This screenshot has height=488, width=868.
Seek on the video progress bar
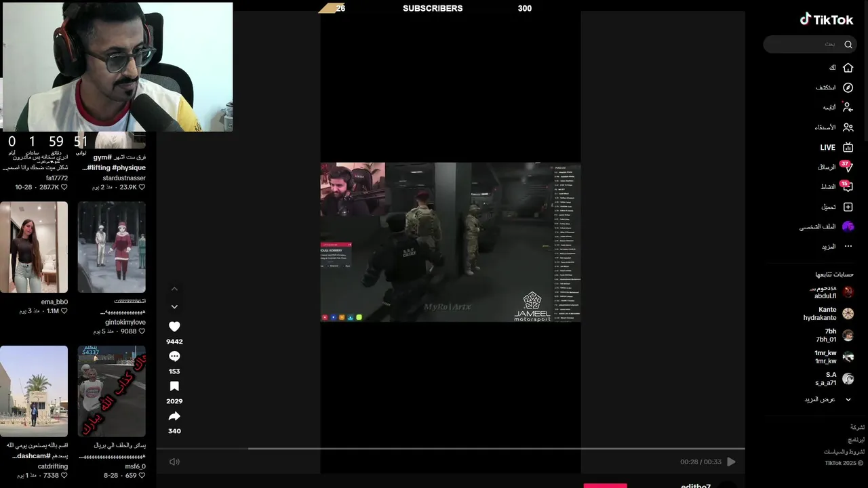[450, 449]
